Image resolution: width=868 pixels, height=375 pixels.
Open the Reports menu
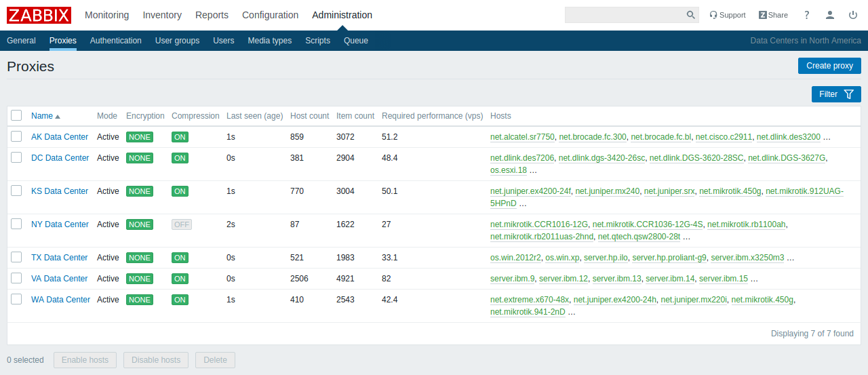pyautogui.click(x=212, y=15)
